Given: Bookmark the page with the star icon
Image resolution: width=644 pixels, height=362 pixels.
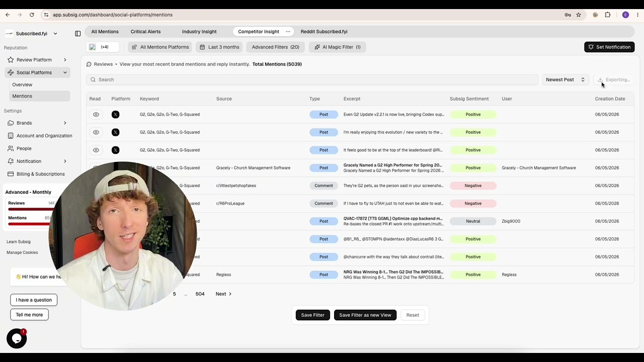Looking at the screenshot, I should (579, 15).
